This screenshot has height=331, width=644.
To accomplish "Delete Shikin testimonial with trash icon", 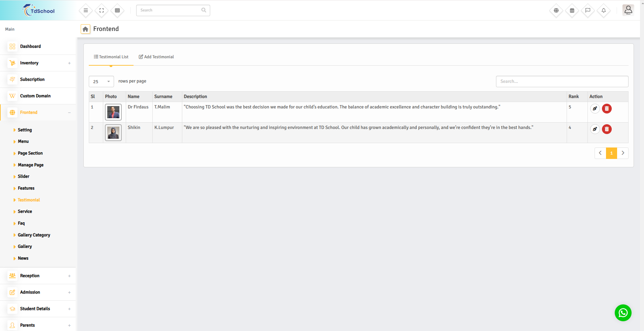I will click(607, 129).
